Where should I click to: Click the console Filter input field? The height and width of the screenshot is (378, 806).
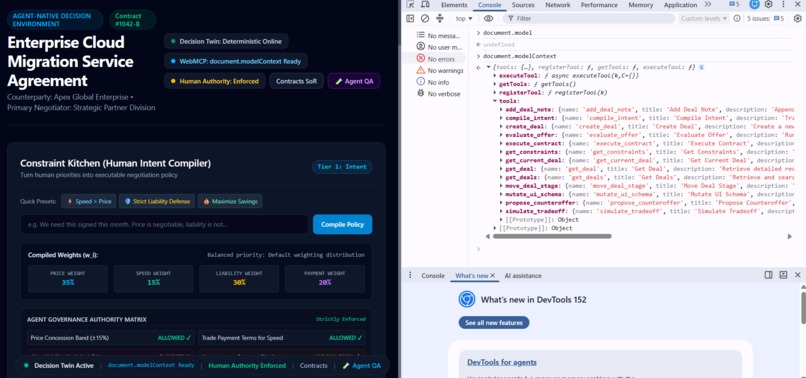589,19
